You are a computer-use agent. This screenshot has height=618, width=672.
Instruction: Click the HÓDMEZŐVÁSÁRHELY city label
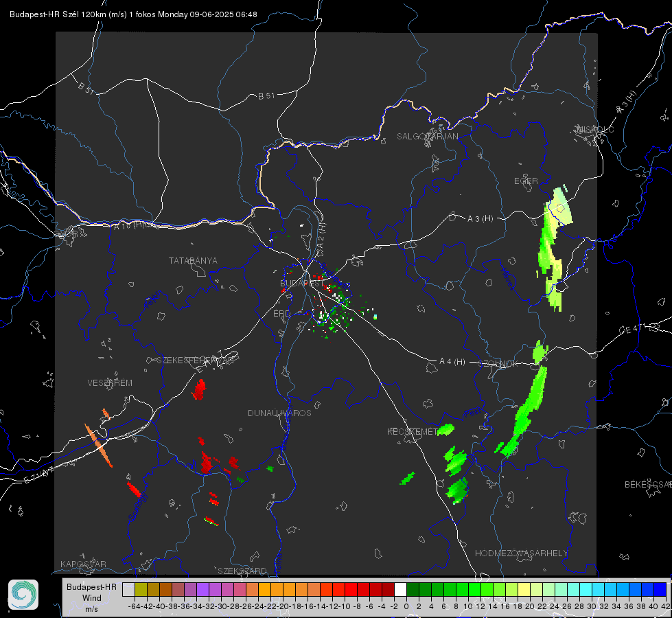click(x=522, y=553)
